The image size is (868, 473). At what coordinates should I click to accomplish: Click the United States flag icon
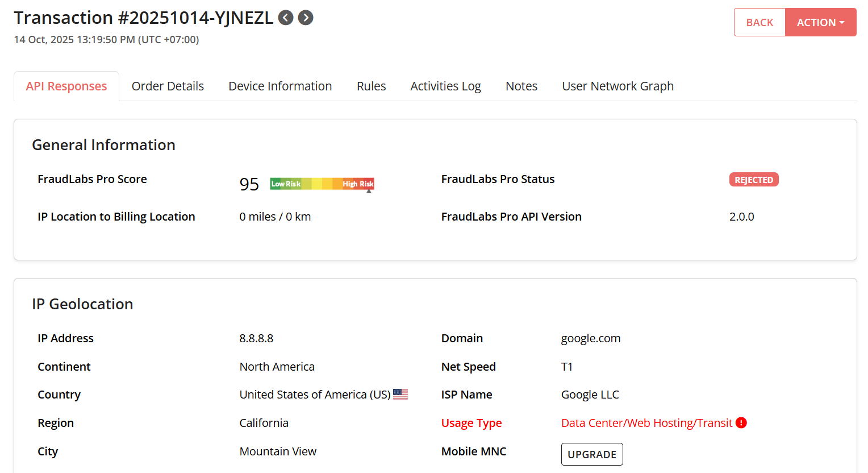pyautogui.click(x=400, y=395)
